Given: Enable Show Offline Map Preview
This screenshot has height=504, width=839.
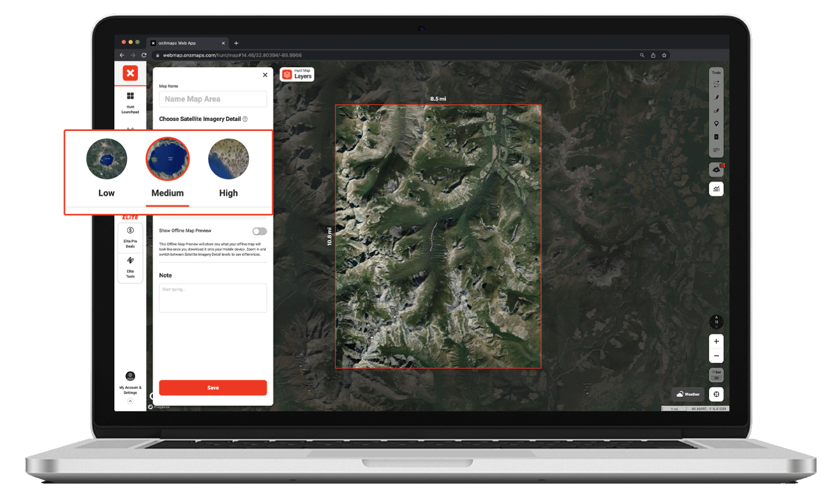Looking at the screenshot, I should 259,231.
